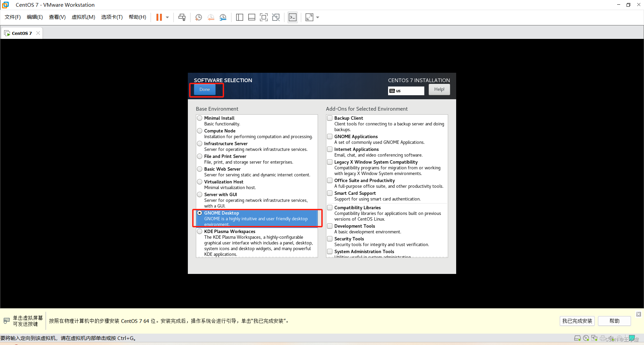Choose the Infrastructure Server environment
The height and width of the screenshot is (345, 644).
point(200,143)
